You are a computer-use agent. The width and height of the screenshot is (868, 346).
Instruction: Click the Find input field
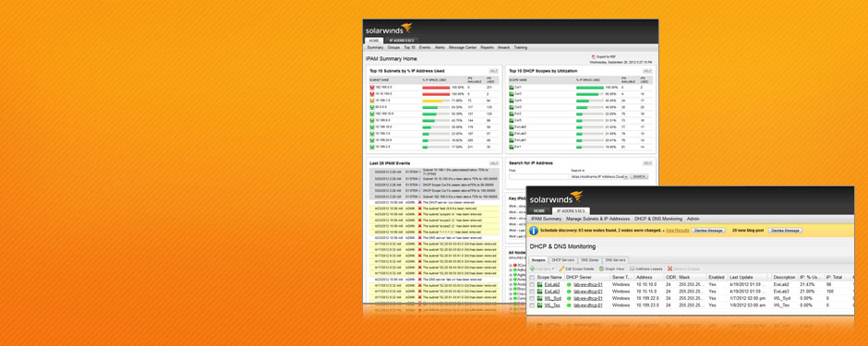[x=539, y=176]
